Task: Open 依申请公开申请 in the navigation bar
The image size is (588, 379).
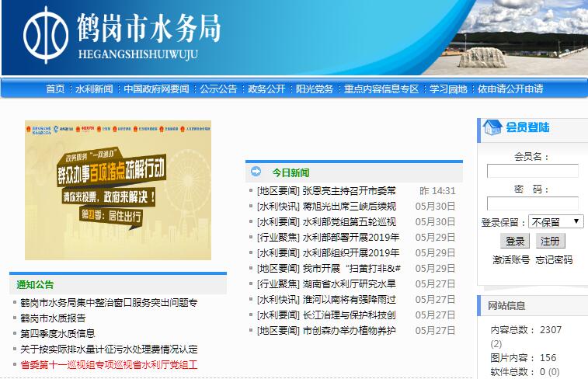Action: [x=510, y=89]
